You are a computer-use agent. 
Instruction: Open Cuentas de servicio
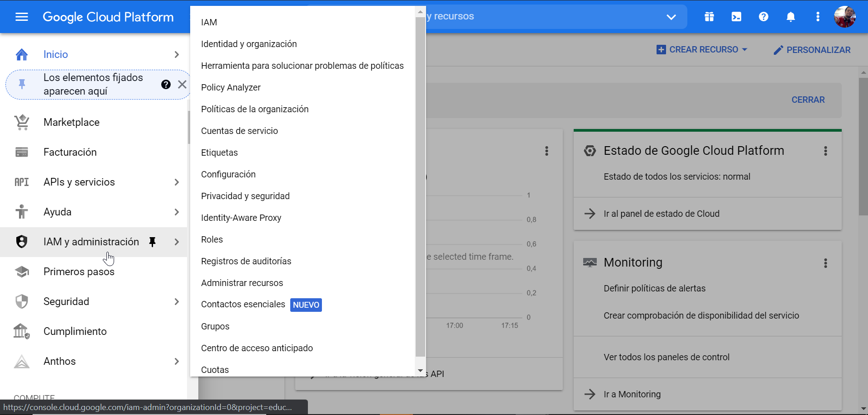(302, 131)
